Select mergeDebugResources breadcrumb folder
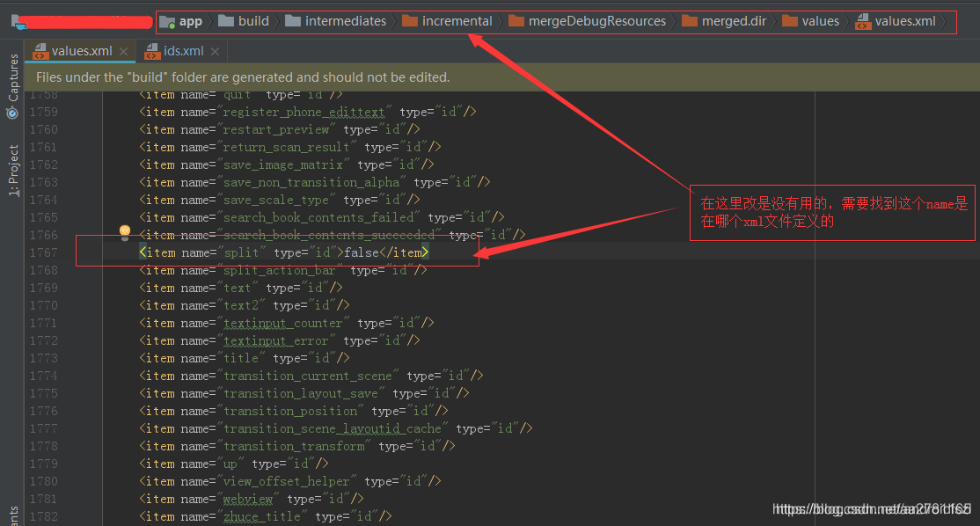This screenshot has width=980, height=526. pyautogui.click(x=588, y=21)
